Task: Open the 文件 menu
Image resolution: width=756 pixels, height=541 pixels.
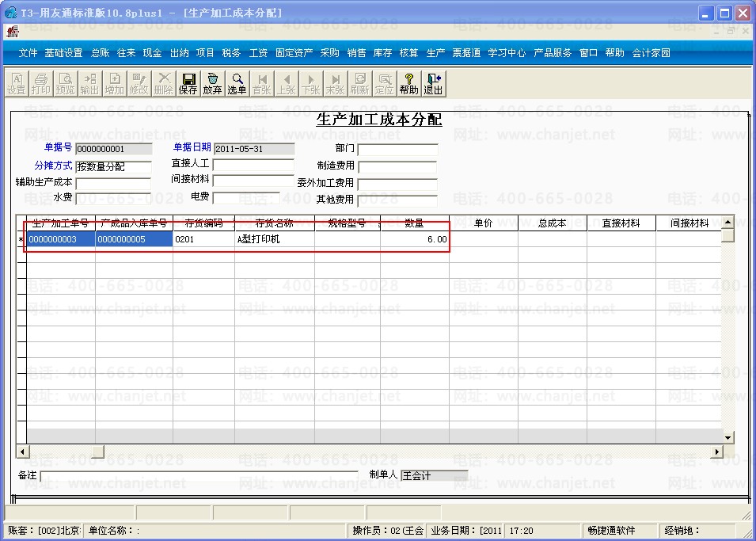Action: click(28, 52)
